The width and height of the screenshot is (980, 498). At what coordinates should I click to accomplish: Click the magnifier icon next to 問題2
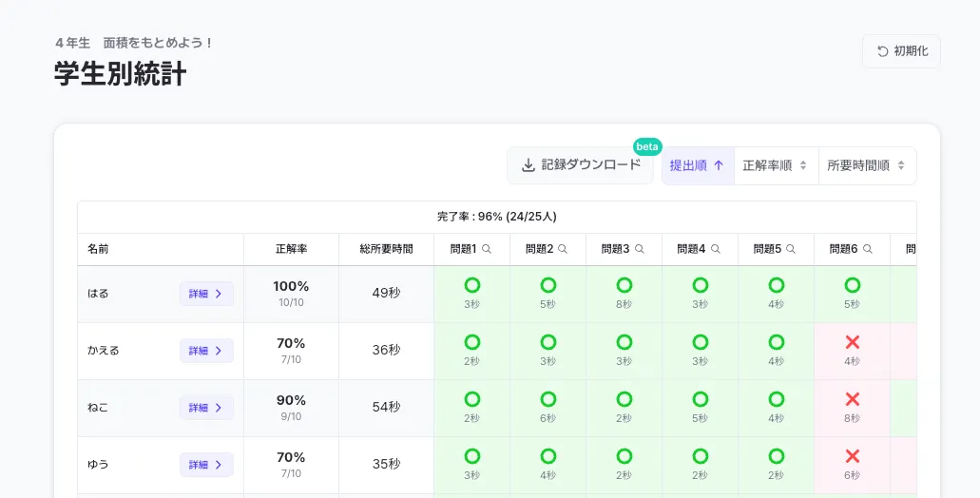pos(563,249)
